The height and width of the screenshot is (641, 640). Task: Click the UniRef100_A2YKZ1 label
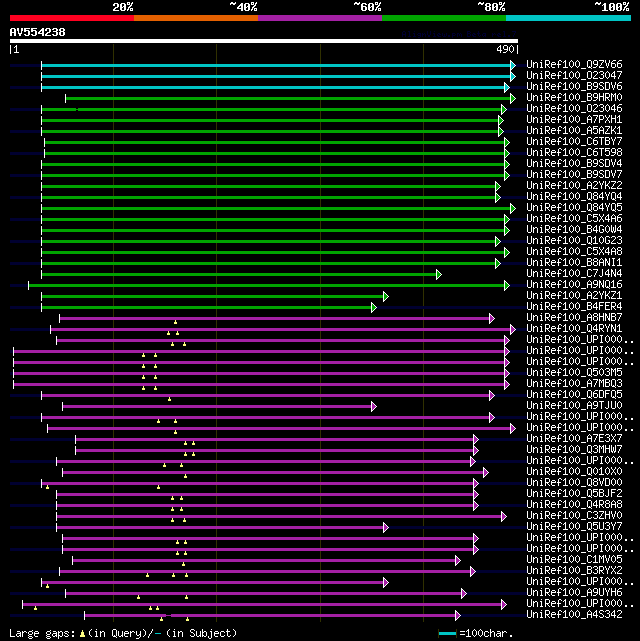[574, 296]
